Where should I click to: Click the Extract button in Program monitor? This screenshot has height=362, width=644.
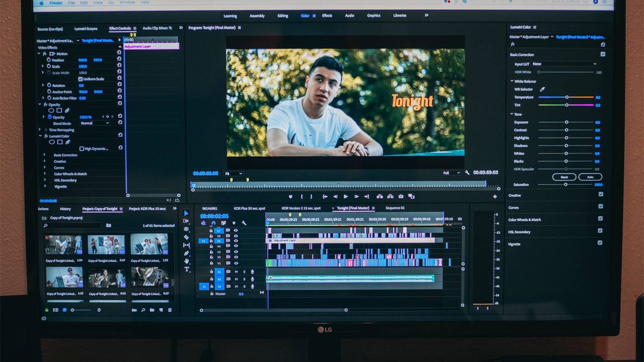(x=390, y=196)
